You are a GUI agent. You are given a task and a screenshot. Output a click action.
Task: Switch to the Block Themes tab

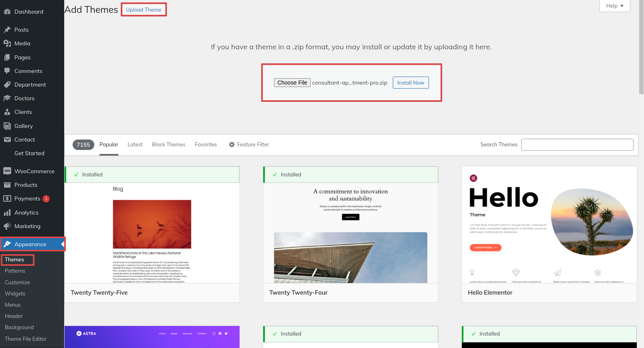[x=169, y=144]
